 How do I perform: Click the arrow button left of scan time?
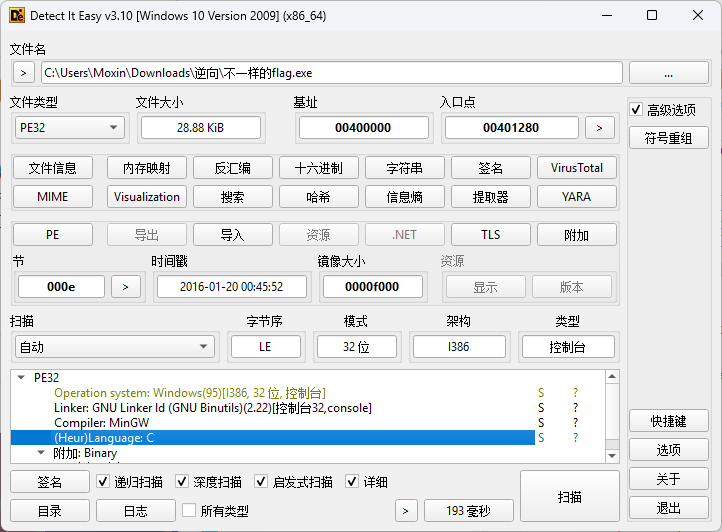click(406, 511)
